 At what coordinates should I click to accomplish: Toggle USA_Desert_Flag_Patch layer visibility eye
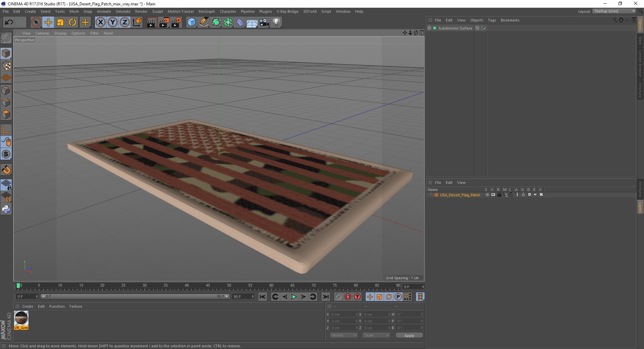pos(493,195)
